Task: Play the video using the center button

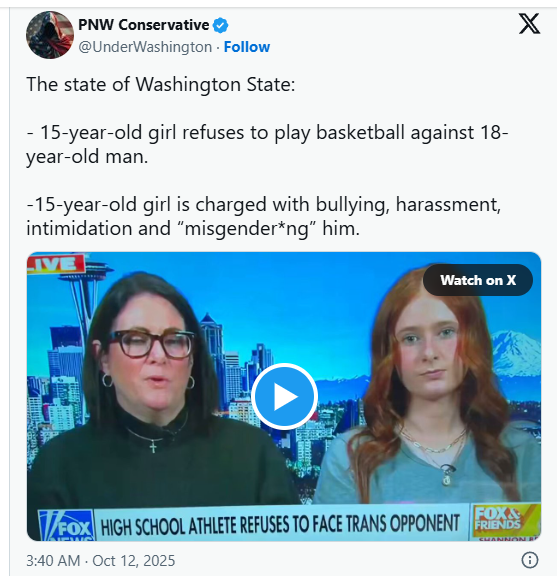Action: pos(284,396)
